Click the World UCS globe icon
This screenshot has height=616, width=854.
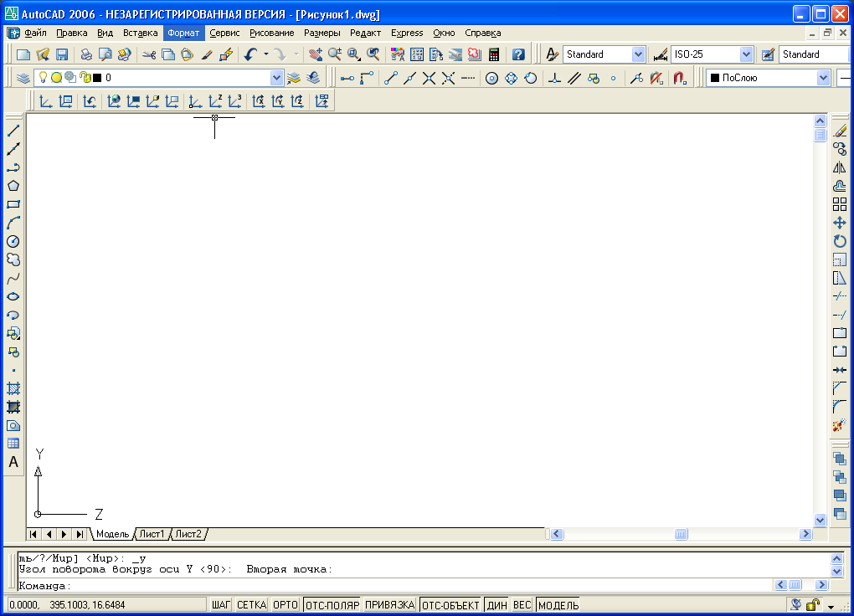(114, 101)
